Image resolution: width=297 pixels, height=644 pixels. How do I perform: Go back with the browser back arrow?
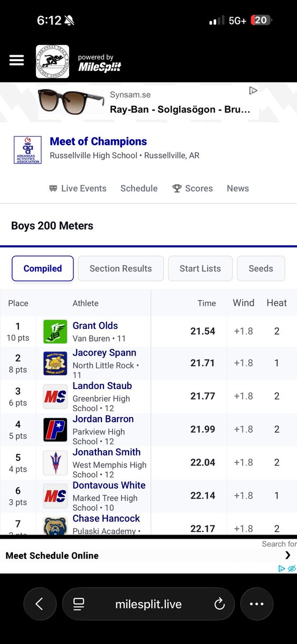tap(39, 604)
